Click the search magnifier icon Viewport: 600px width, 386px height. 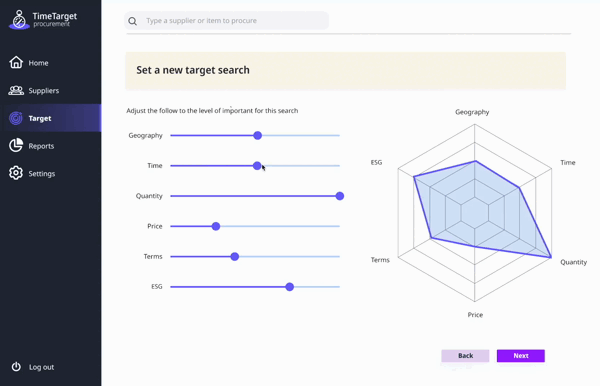point(132,21)
